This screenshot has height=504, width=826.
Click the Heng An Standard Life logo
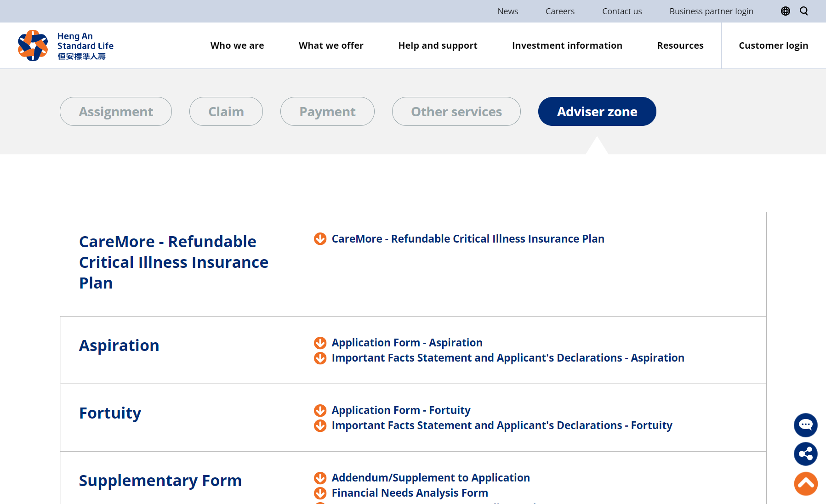click(66, 45)
